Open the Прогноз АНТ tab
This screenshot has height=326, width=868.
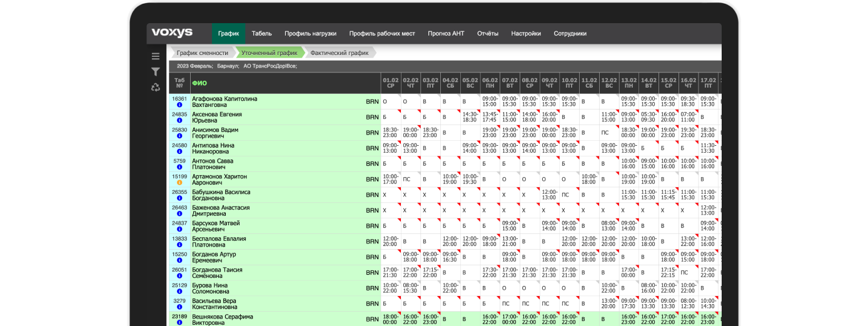(x=446, y=34)
